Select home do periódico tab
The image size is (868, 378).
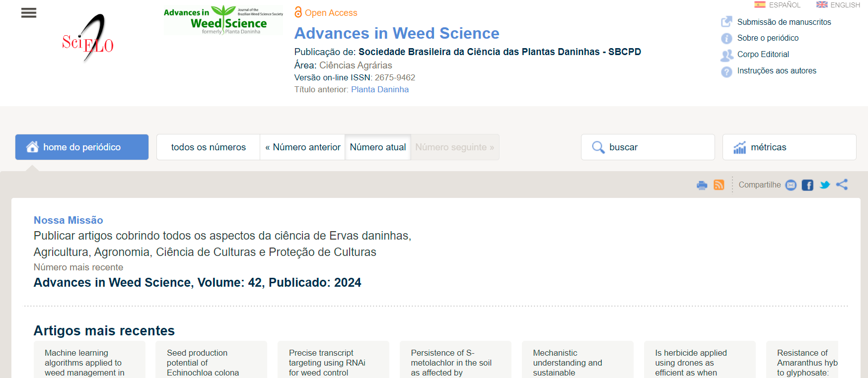tap(82, 147)
